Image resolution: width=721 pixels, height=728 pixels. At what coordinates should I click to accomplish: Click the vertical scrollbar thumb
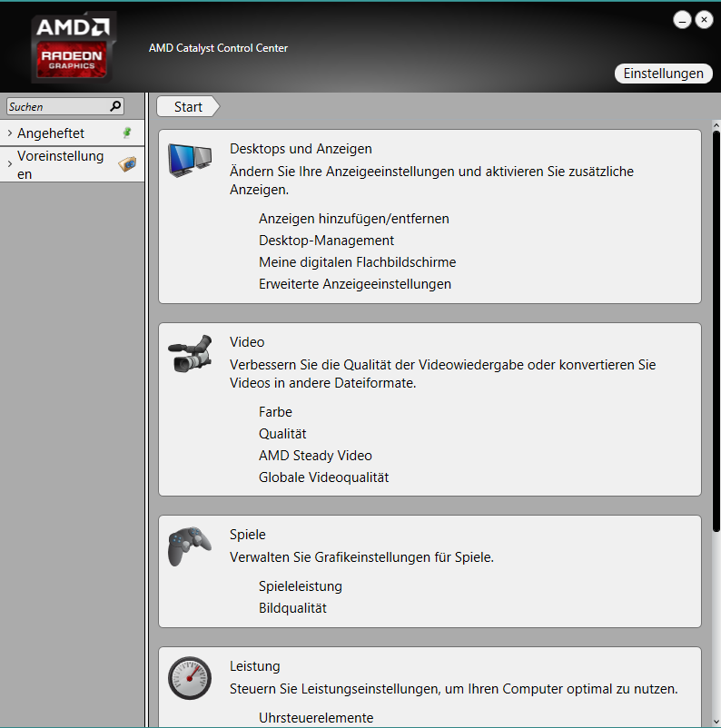coord(716,331)
